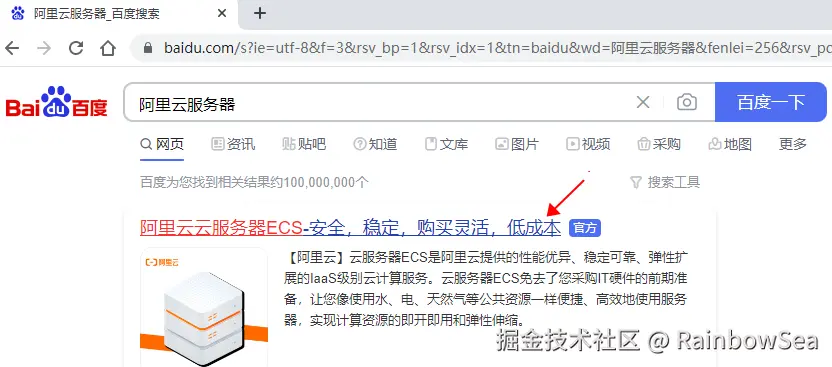Click the text 百度为您找到相关结果约100,000,000个
Viewport: 832px width, 367px height.
(254, 183)
